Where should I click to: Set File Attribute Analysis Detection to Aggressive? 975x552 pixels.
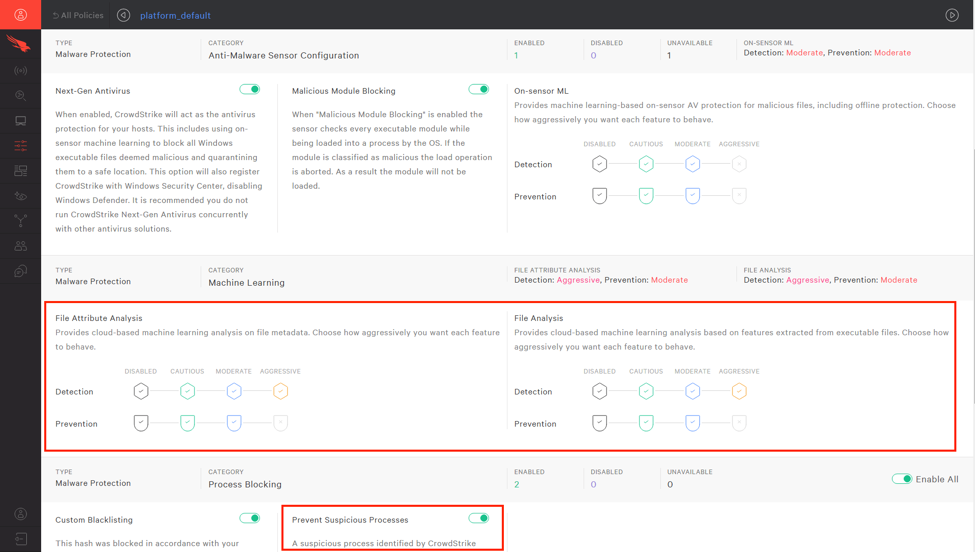coord(280,392)
